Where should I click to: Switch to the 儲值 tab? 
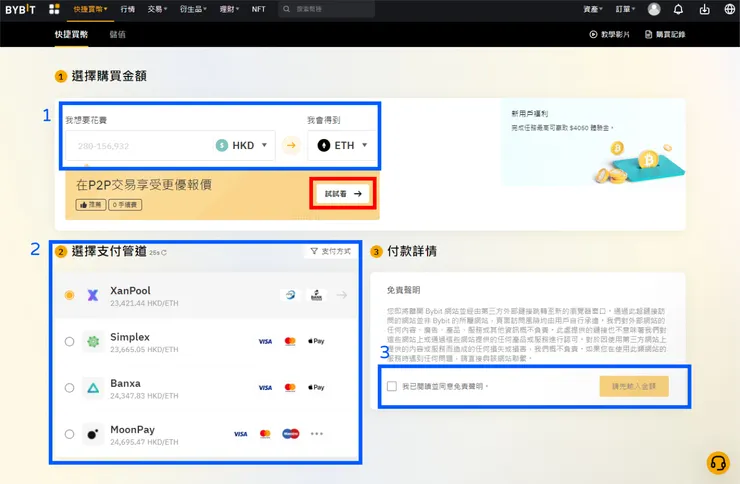(118, 34)
